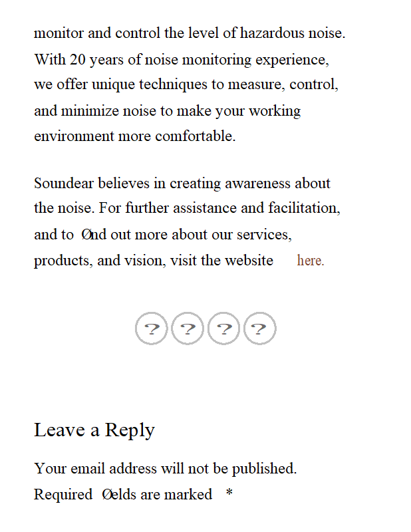The width and height of the screenshot is (411, 532).
Task: Click the first circular share icon
Action: pos(152,329)
